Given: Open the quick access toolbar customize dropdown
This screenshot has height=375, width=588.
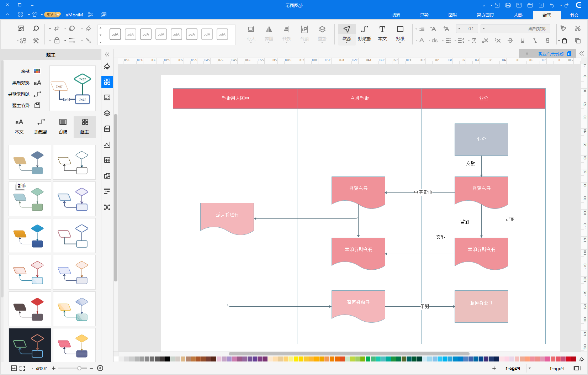Looking at the screenshot, I should click(484, 5).
